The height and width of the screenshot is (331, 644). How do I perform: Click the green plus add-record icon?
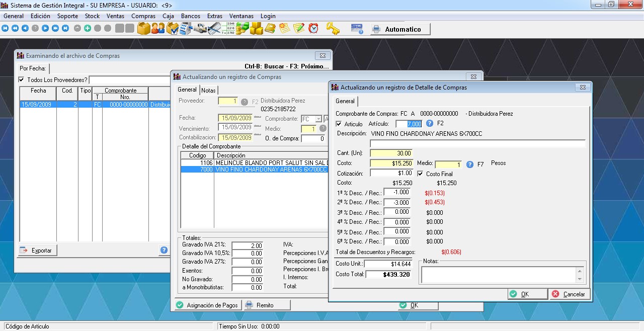click(88, 29)
